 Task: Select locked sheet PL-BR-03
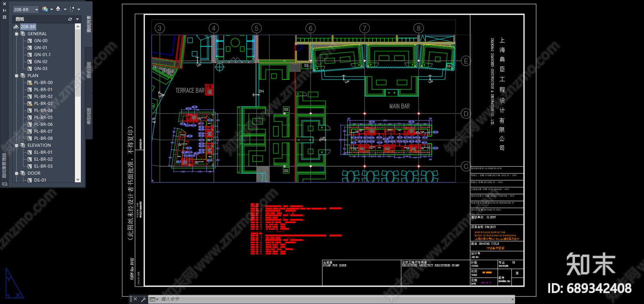point(43,103)
